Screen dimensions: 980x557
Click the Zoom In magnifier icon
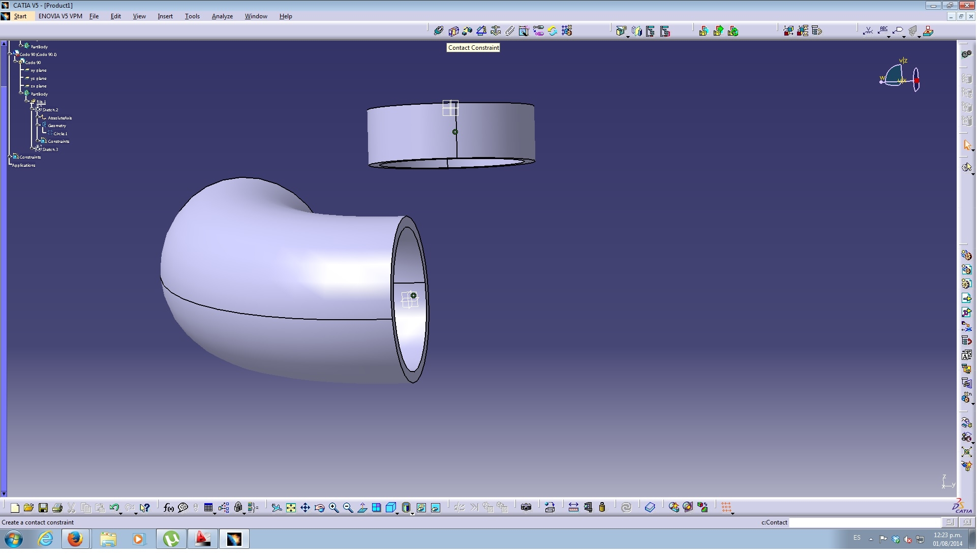[333, 507]
